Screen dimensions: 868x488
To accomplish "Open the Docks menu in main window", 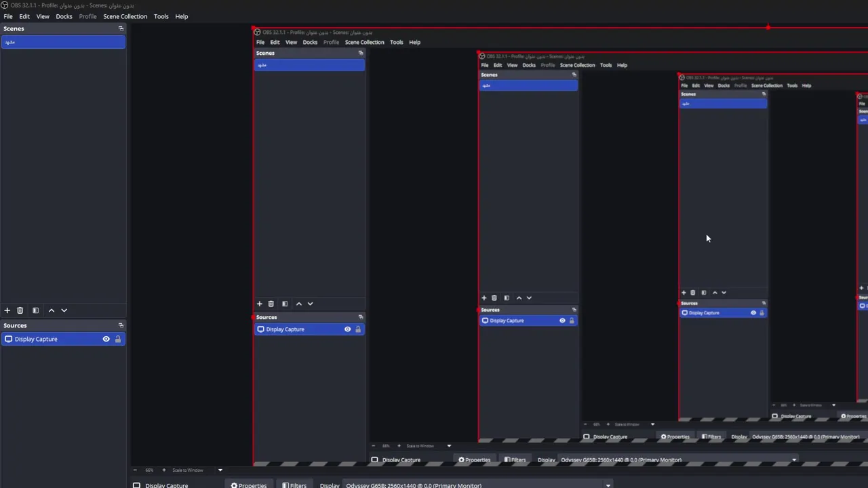I will tap(64, 16).
